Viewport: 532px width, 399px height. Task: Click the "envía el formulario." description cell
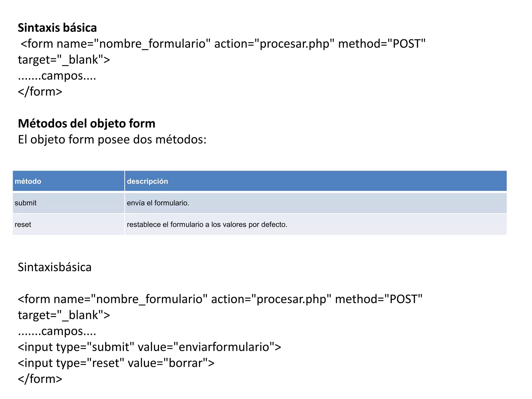pyautogui.click(x=158, y=203)
